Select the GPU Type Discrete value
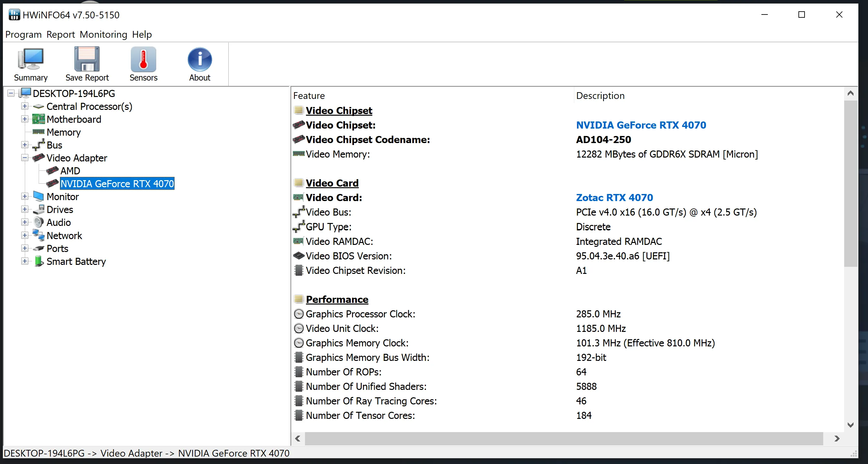868x464 pixels. pos(593,227)
